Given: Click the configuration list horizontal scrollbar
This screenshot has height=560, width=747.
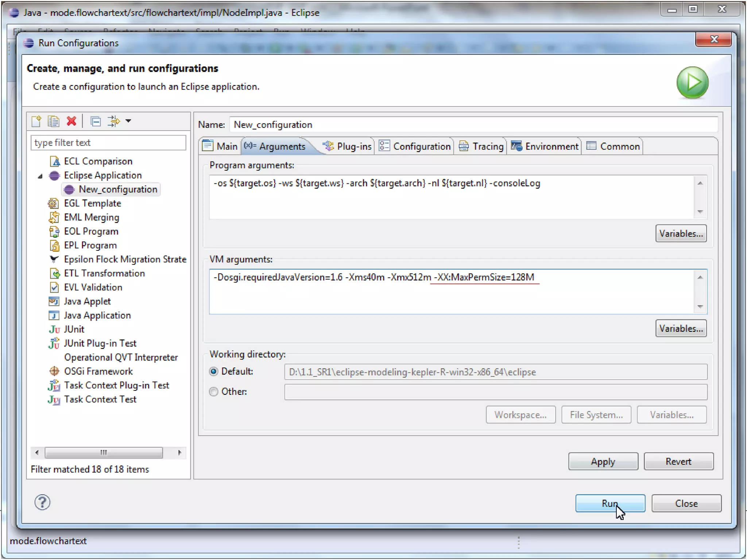Looking at the screenshot, I should click(104, 452).
